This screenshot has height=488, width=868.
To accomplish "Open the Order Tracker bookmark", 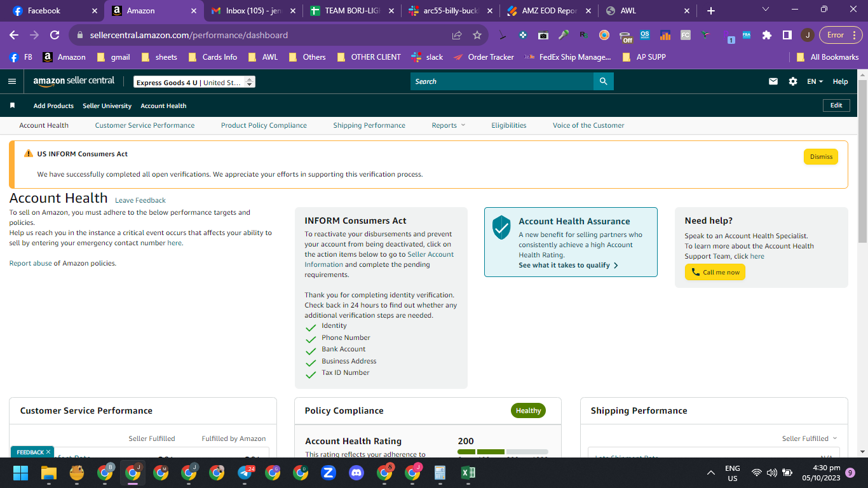I will coord(484,57).
